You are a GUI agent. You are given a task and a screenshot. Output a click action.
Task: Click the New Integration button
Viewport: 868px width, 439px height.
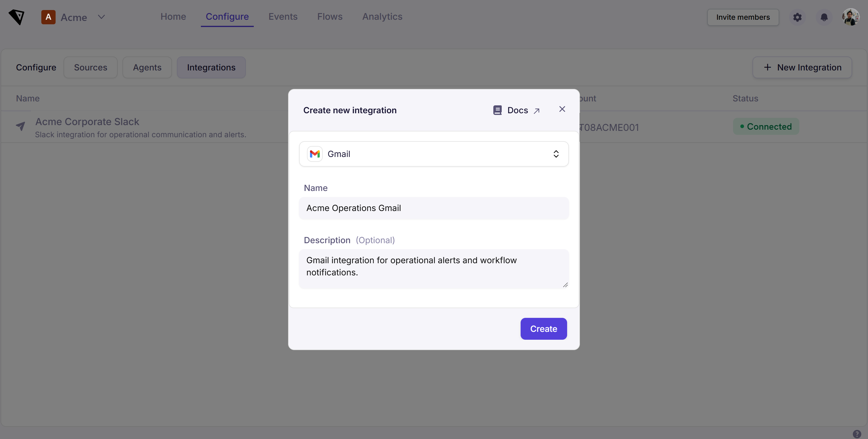coord(802,67)
